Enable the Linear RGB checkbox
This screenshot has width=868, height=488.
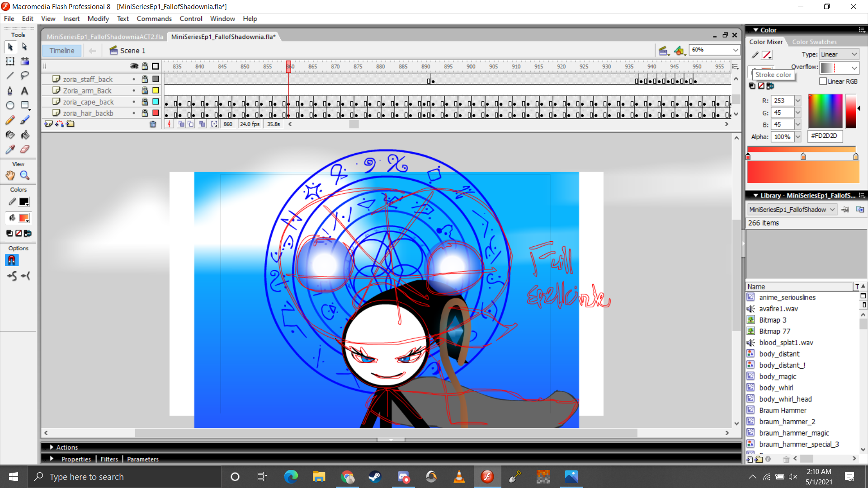click(x=823, y=81)
